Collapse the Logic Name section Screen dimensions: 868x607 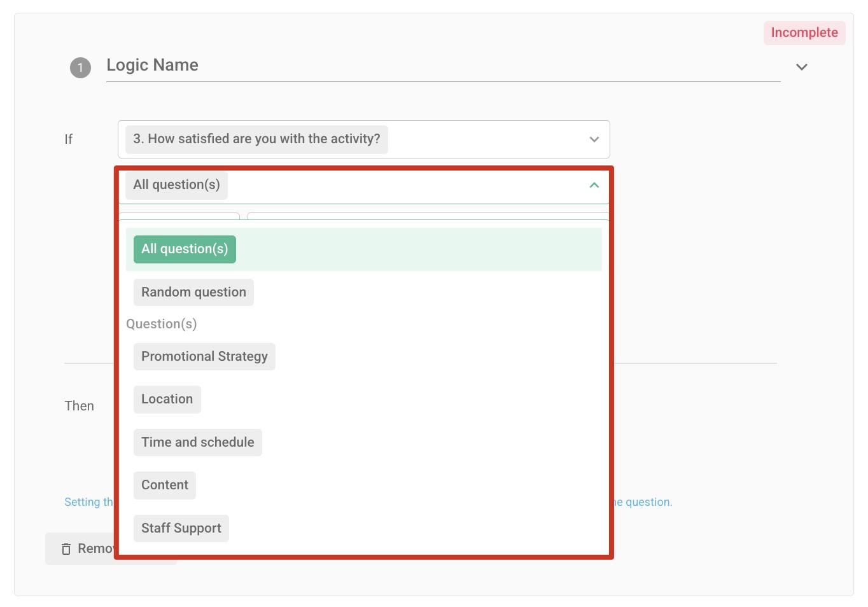coord(801,67)
